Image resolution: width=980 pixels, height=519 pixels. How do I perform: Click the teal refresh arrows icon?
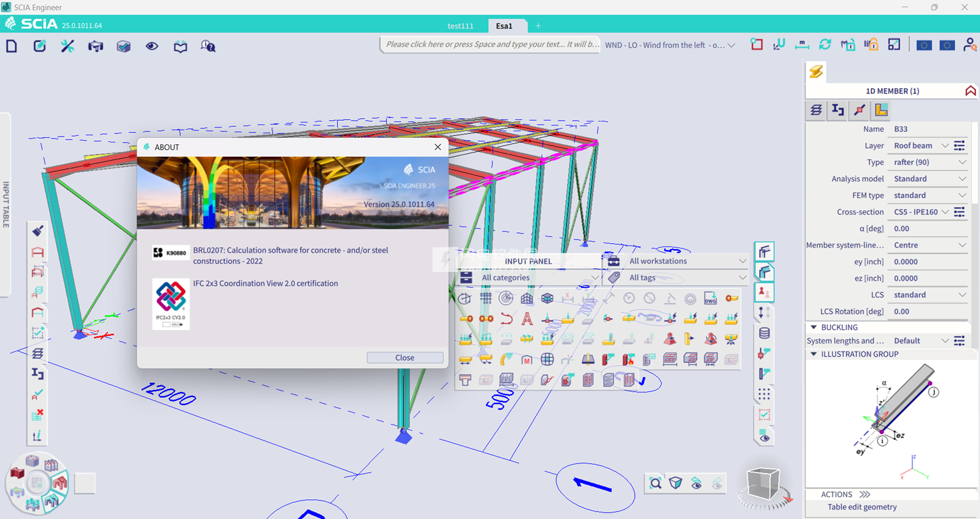[x=825, y=45]
